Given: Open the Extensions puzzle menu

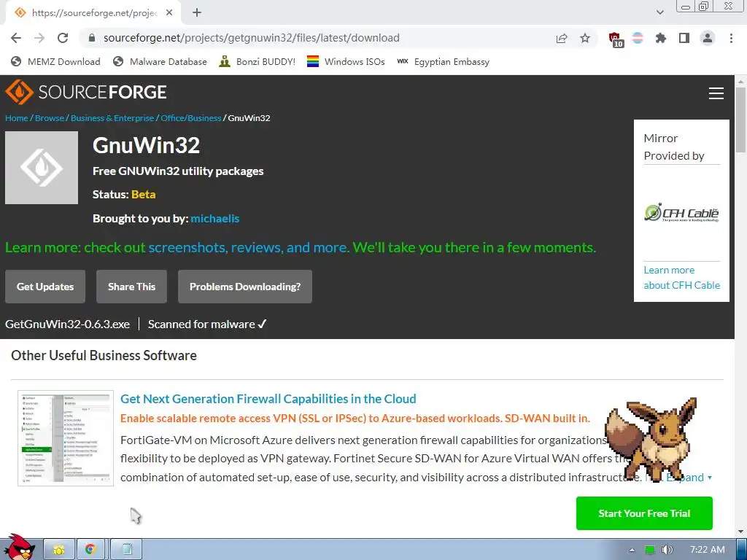Looking at the screenshot, I should 661,38.
